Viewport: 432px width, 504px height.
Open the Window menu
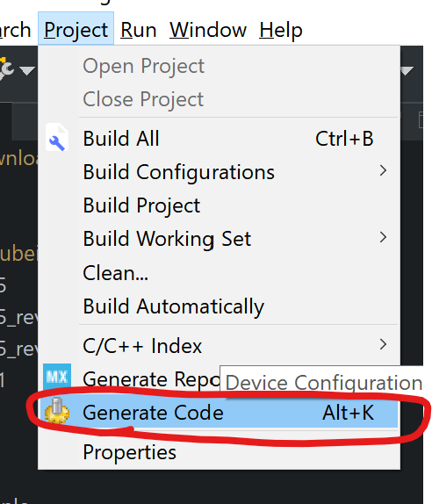click(208, 30)
